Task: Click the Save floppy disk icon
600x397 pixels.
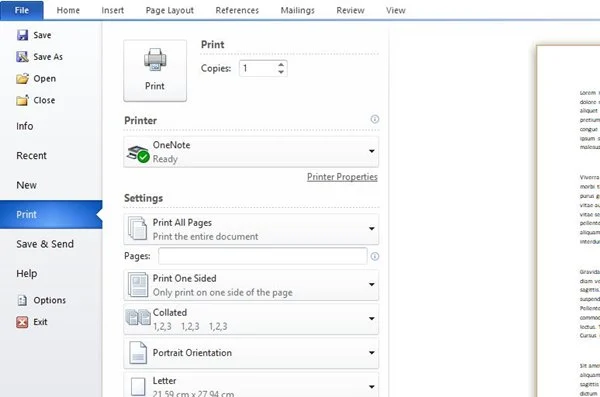Action: click(22, 35)
